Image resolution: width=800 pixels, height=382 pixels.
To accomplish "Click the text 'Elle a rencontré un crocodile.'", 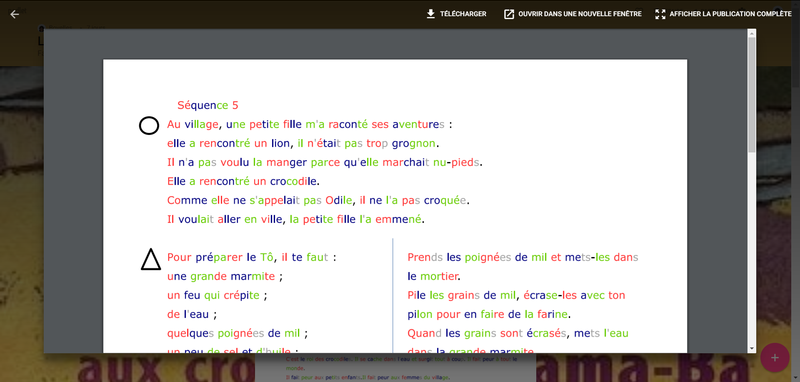I will tap(243, 181).
